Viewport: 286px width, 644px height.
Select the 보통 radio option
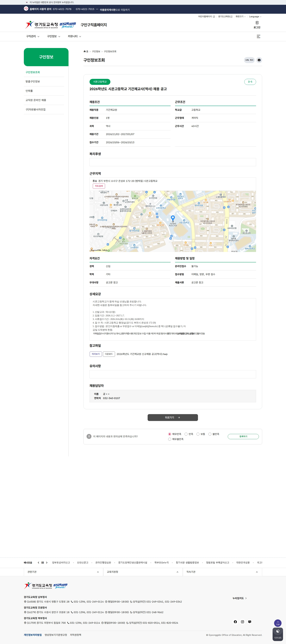point(198,434)
